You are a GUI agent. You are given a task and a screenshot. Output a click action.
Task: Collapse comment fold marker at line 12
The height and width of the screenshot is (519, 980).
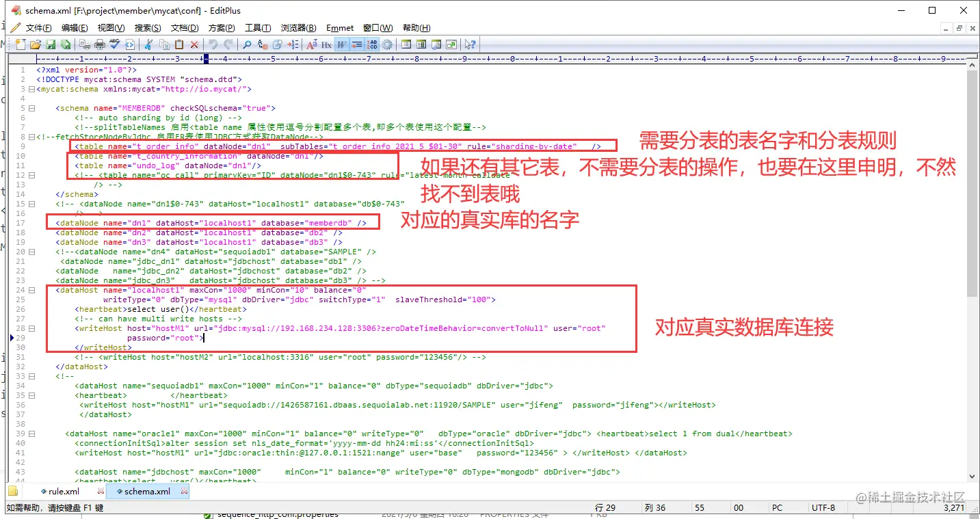pos(32,175)
